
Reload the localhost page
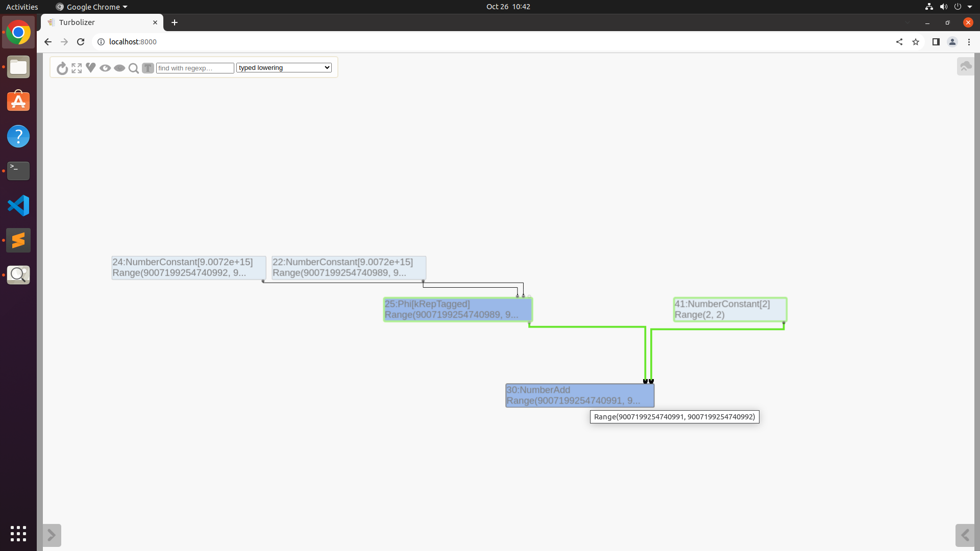click(81, 42)
